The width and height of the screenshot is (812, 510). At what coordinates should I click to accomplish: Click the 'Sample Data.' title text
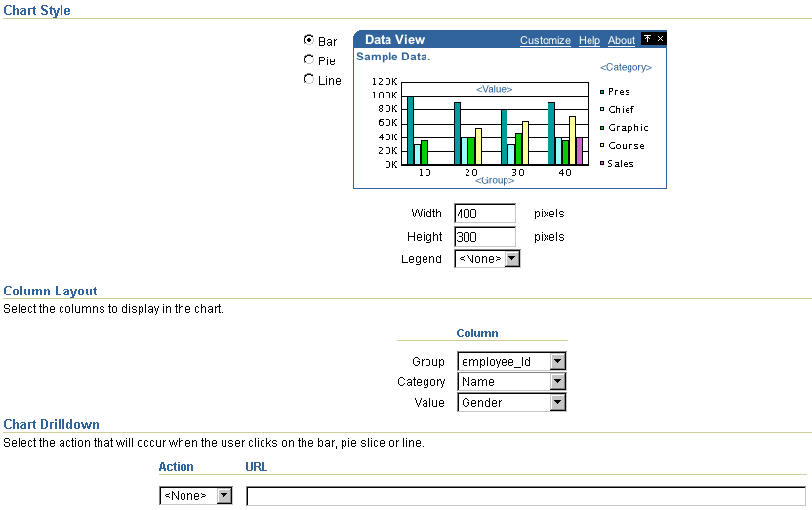393,57
